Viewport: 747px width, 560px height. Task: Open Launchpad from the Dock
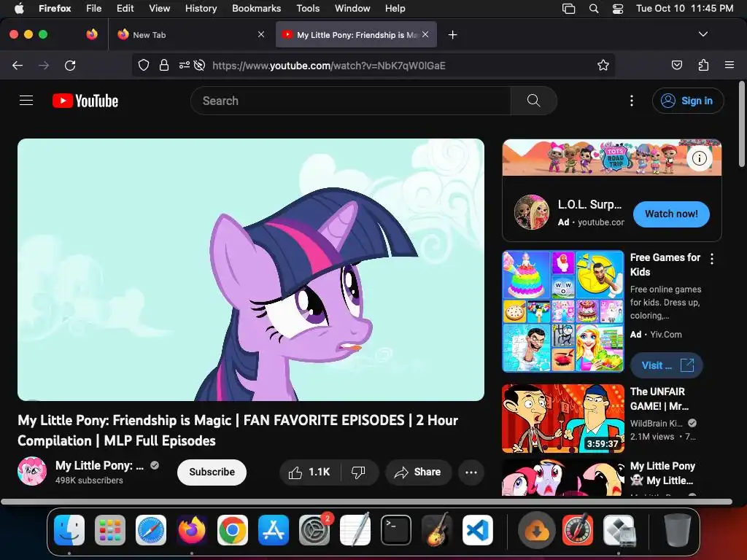point(110,530)
